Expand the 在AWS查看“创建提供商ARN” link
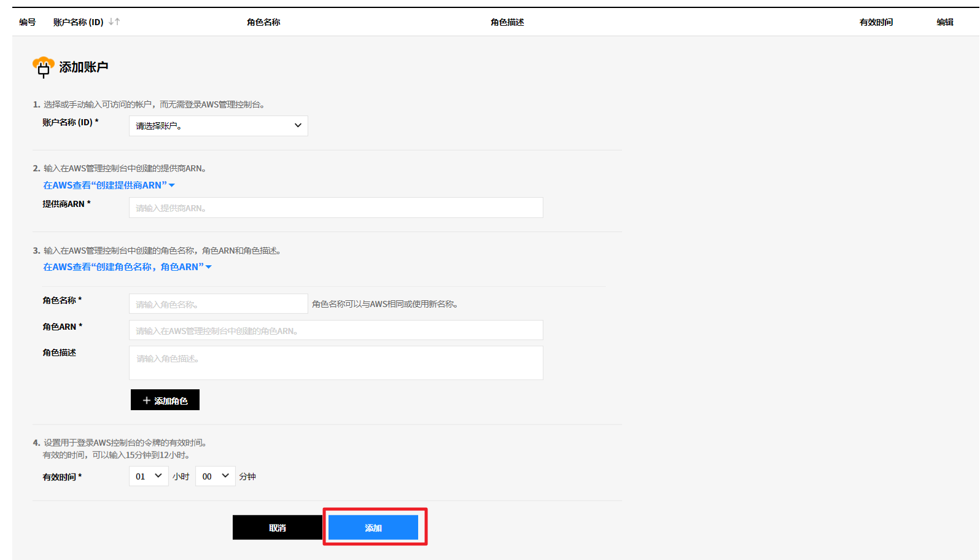Image resolution: width=980 pixels, height=560 pixels. 109,185
